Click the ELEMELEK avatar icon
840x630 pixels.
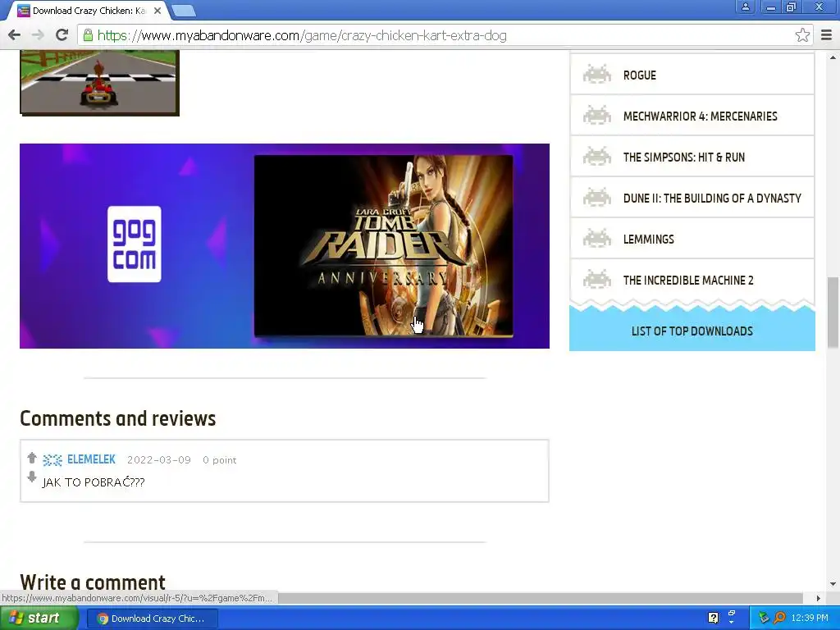[x=52, y=459]
